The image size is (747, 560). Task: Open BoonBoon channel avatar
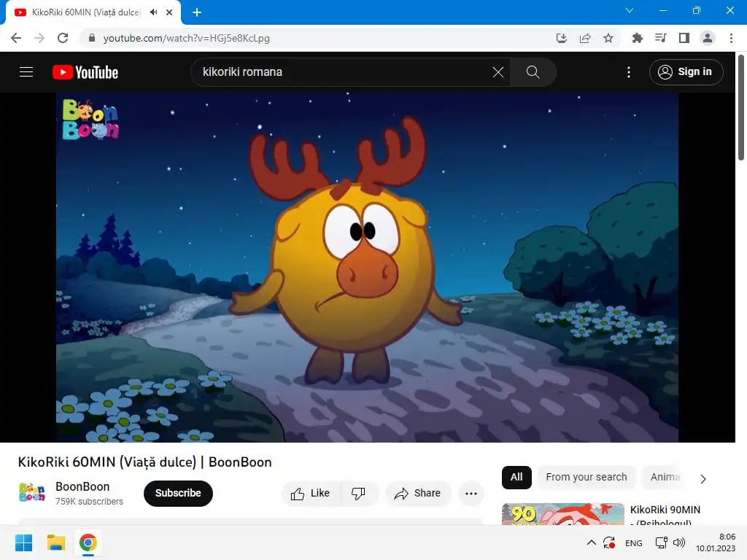[x=32, y=492]
